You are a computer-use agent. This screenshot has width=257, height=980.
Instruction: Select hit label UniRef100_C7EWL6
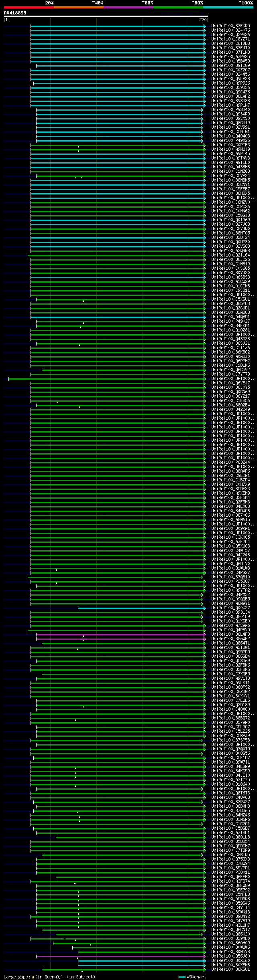point(230,701)
